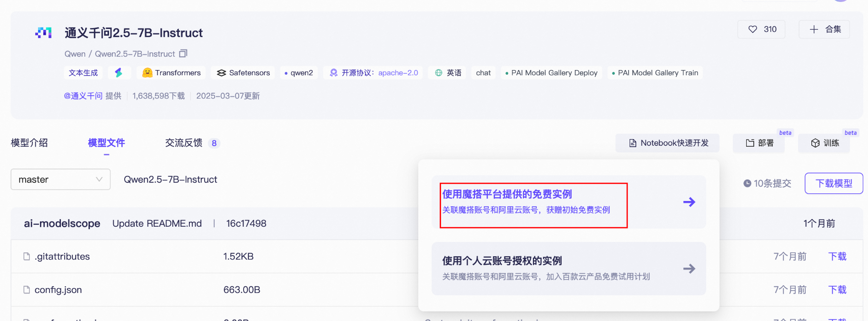Open the 10条提交 commit history
The width and height of the screenshot is (868, 321).
click(x=767, y=183)
